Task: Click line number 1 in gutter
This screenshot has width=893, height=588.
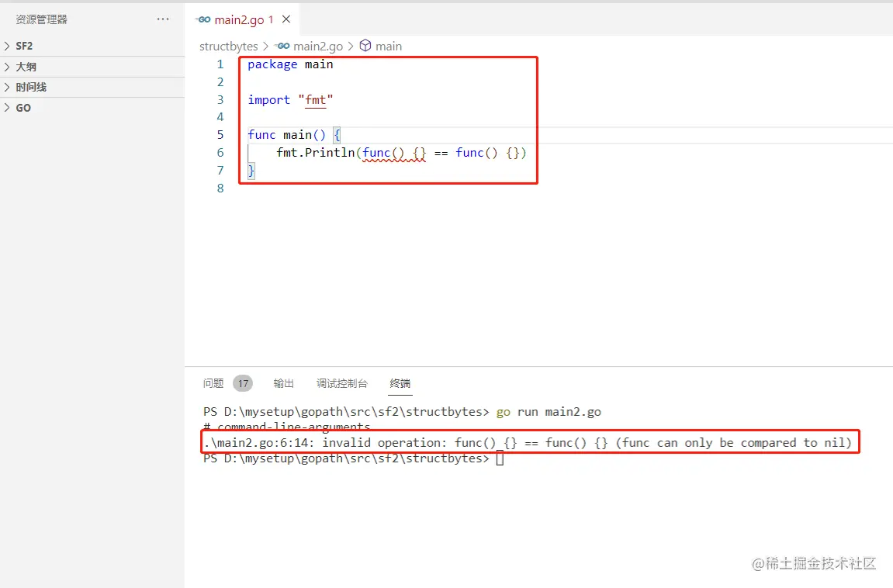Action: coord(220,64)
